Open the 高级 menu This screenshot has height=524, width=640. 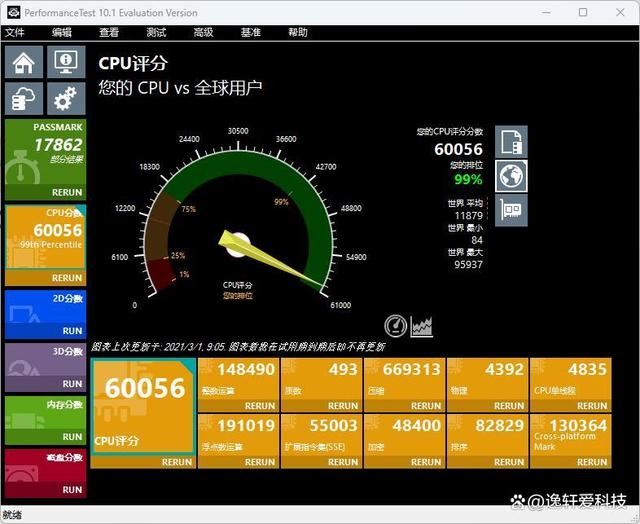click(203, 32)
